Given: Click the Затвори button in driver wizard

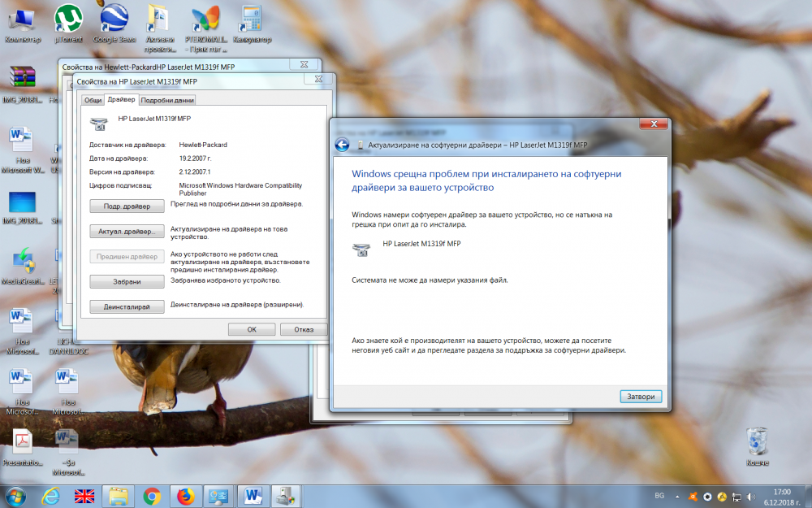Looking at the screenshot, I should (641, 397).
